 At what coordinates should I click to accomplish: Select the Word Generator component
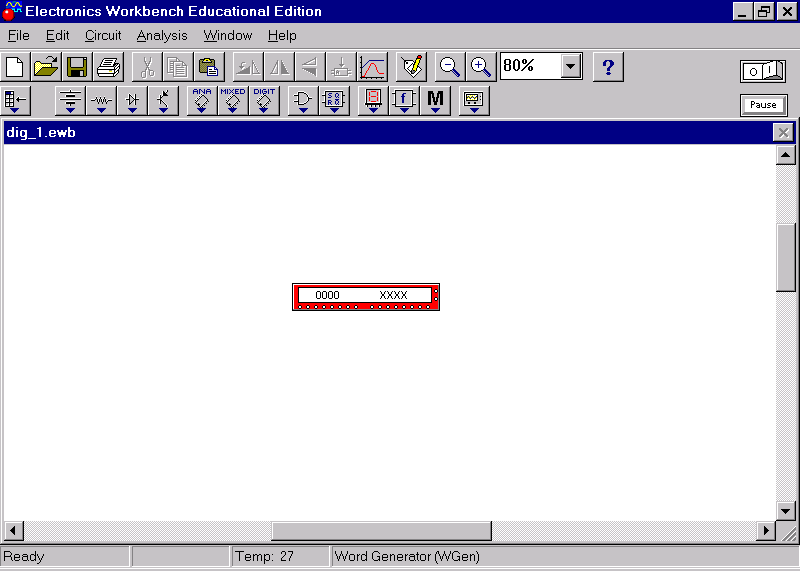(366, 297)
